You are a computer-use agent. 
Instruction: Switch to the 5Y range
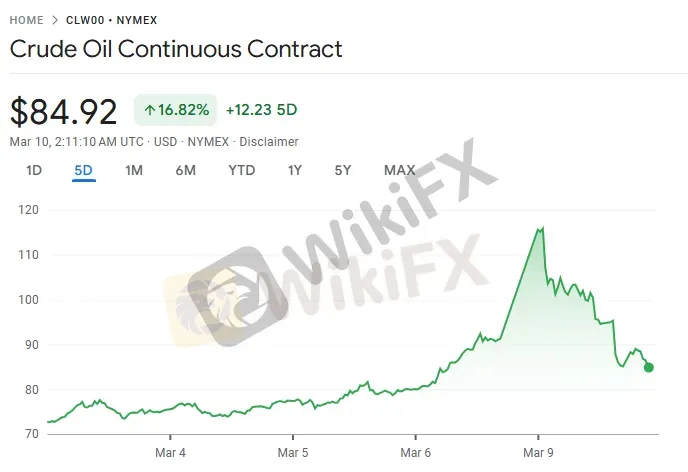point(343,170)
